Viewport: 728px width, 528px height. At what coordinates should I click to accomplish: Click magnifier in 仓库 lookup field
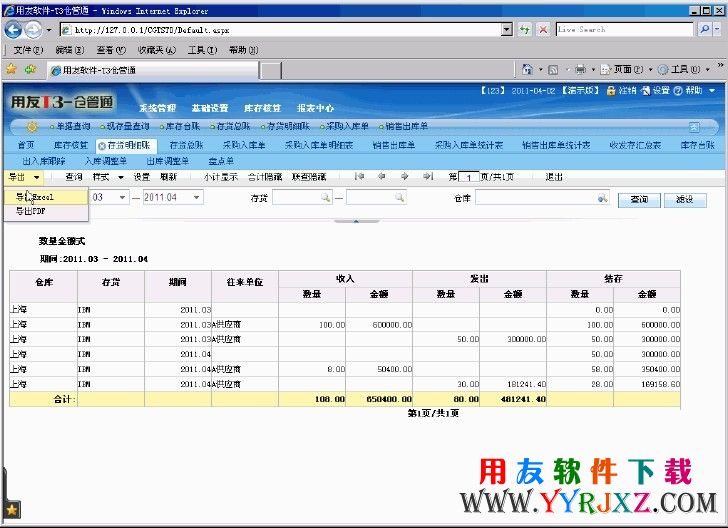(x=602, y=198)
